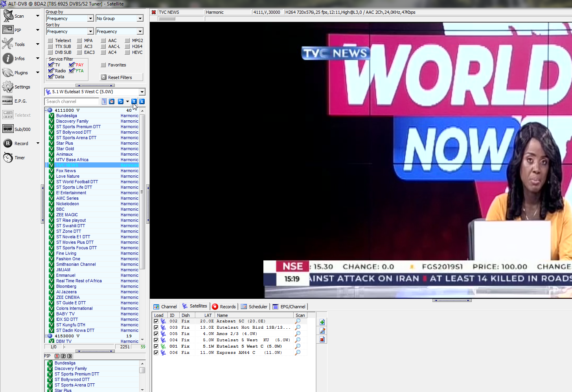Viewport: 572px width, 392px height.
Task: Select the Al Jazeera channel
Action: click(x=66, y=292)
